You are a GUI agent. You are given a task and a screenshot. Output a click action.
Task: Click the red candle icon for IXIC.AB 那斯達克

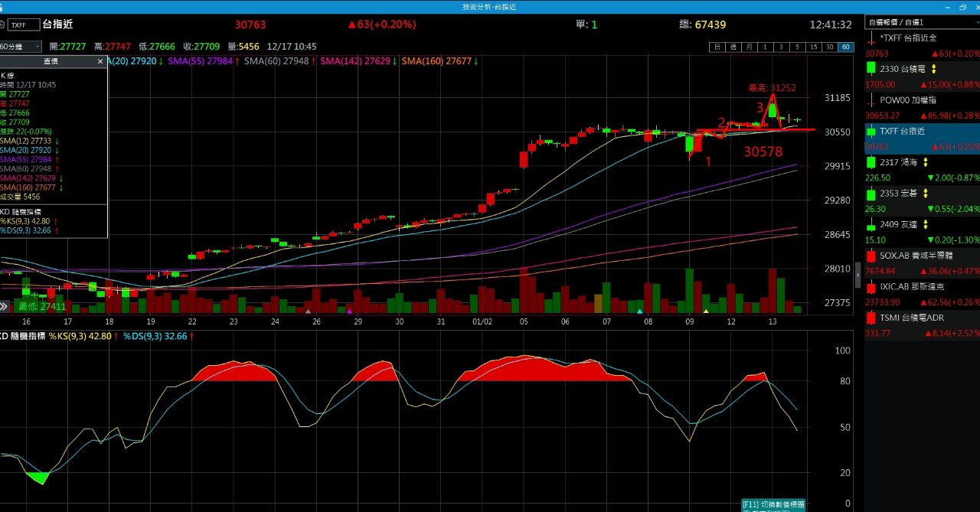(871, 288)
